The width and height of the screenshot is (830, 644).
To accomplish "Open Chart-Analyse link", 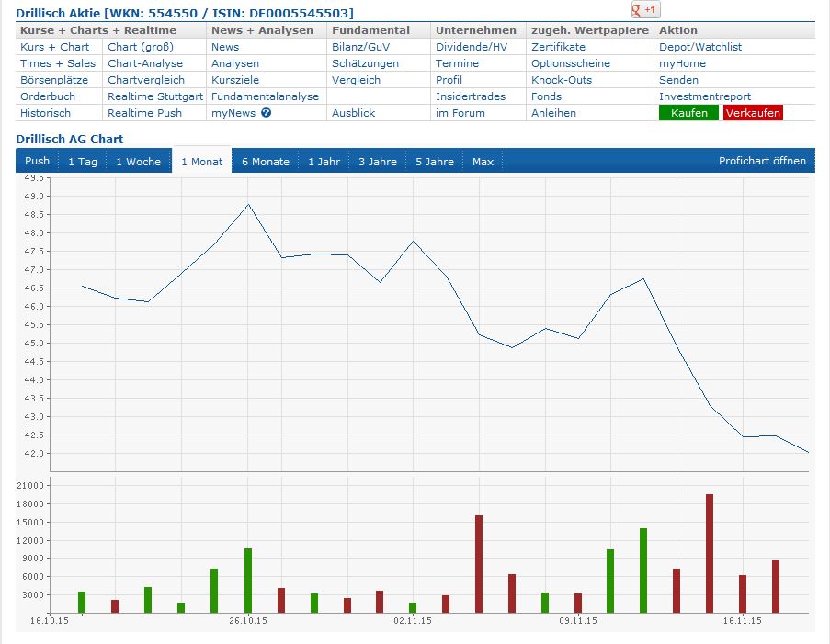I will 145,63.
